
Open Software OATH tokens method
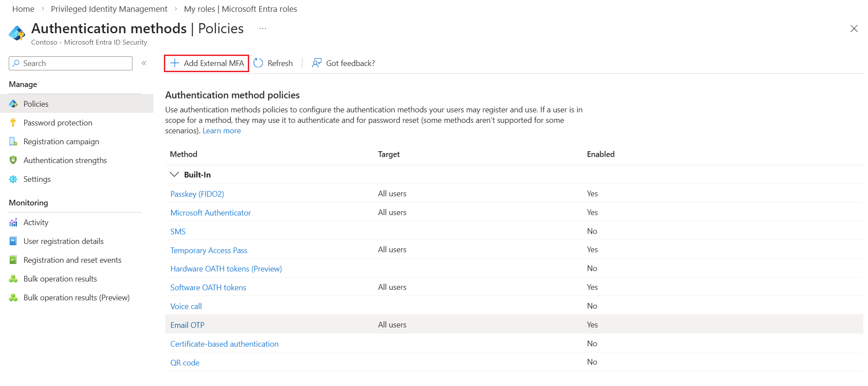pyautogui.click(x=208, y=287)
